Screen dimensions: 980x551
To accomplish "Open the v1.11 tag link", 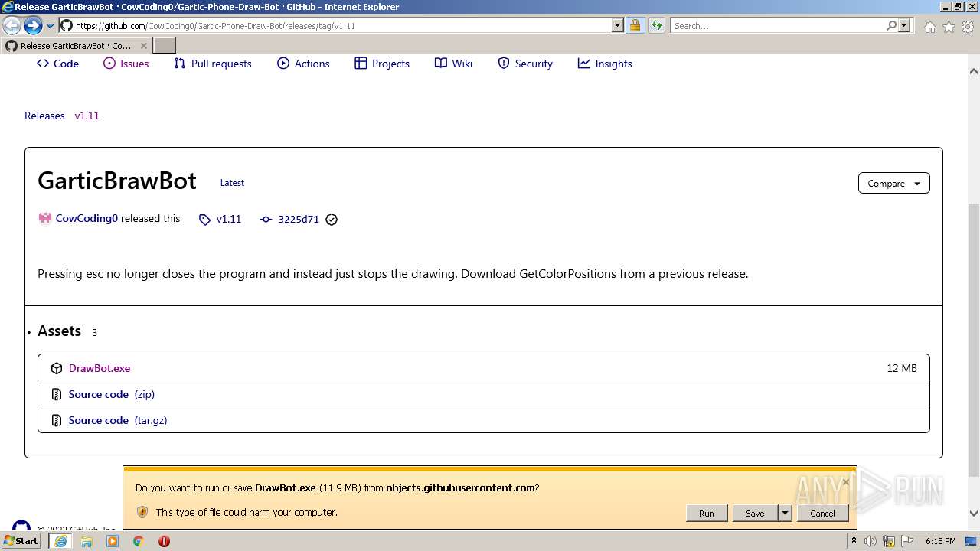I will [228, 219].
